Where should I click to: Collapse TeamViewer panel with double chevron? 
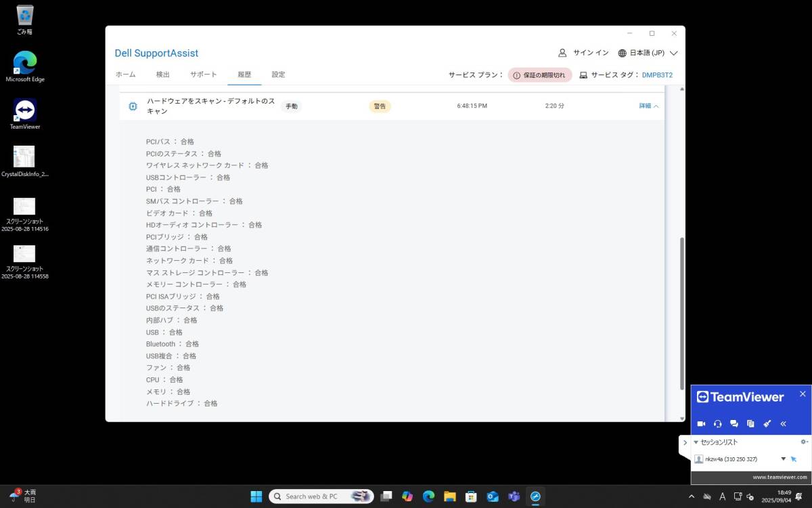click(783, 424)
